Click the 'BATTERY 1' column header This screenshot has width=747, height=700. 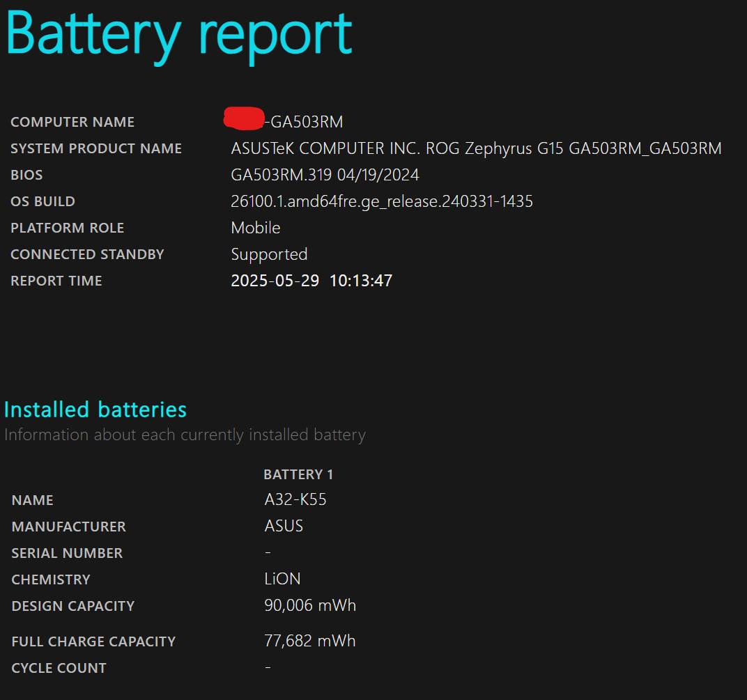[x=298, y=474]
